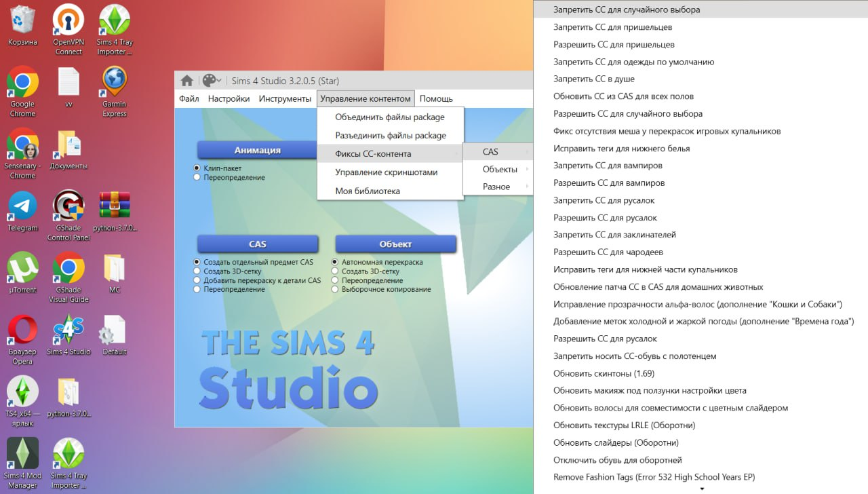Expand the CAS submenu
Image resolution: width=868 pixels, height=494 pixels.
pos(498,152)
